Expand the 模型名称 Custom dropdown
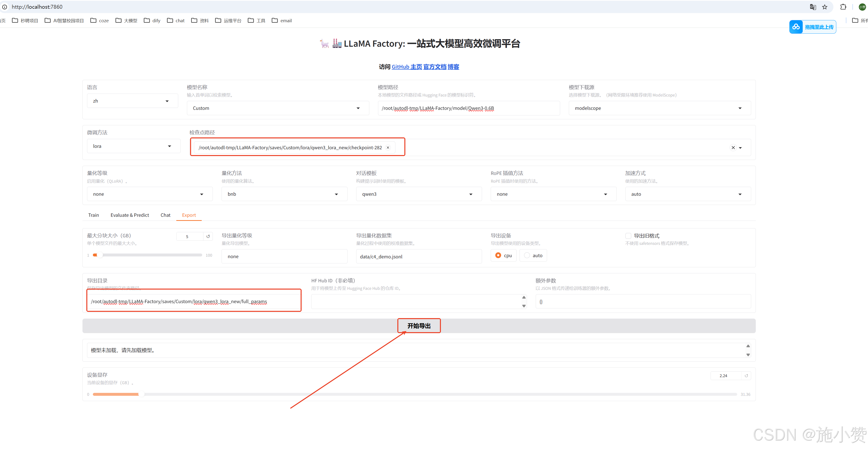This screenshot has width=868, height=449. [278, 108]
